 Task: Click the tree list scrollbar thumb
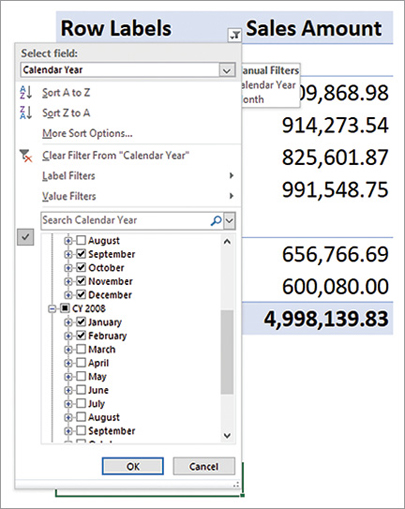(x=227, y=352)
